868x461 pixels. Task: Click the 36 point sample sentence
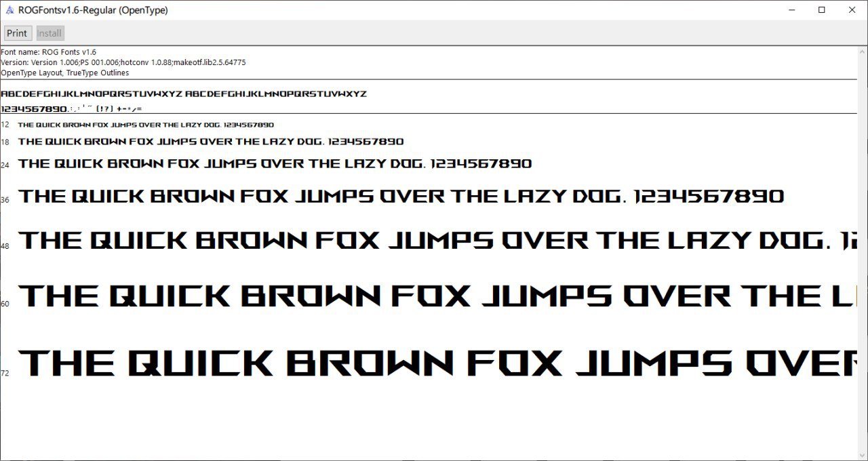point(400,197)
